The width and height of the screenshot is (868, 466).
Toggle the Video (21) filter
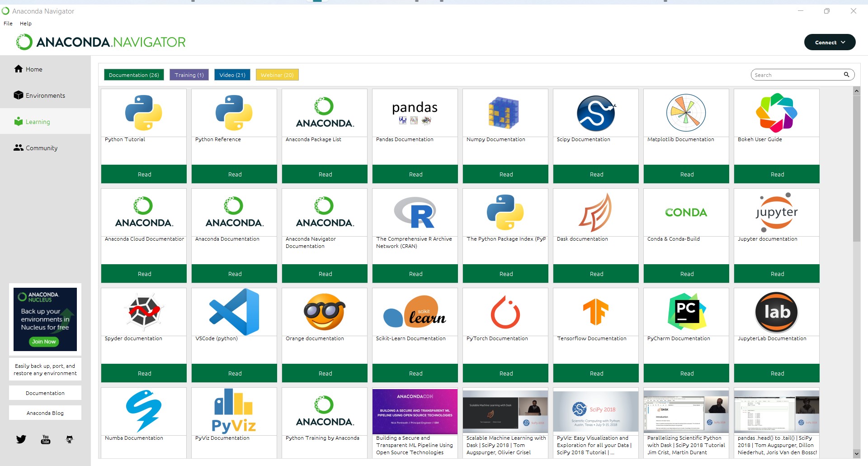232,75
